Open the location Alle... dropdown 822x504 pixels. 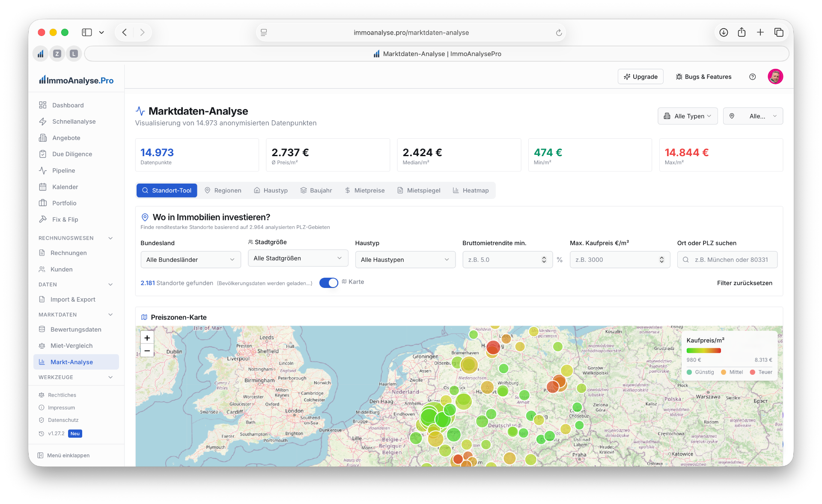[x=753, y=116]
